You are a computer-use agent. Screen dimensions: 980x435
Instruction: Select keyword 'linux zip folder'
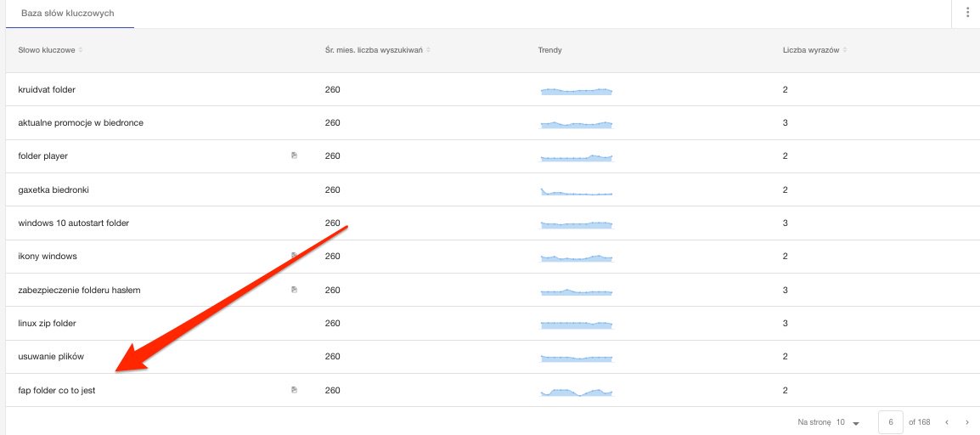[x=47, y=323]
